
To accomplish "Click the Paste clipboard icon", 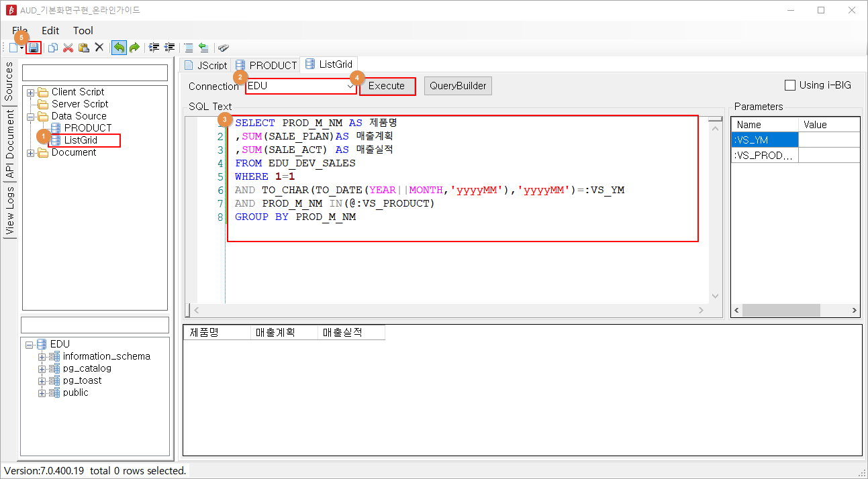I will (x=83, y=48).
